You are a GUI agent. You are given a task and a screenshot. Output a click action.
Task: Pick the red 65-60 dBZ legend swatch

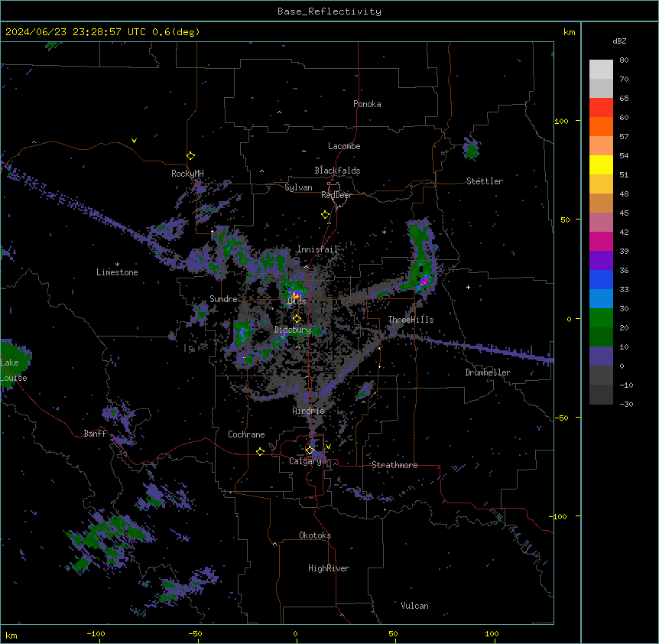click(601, 108)
